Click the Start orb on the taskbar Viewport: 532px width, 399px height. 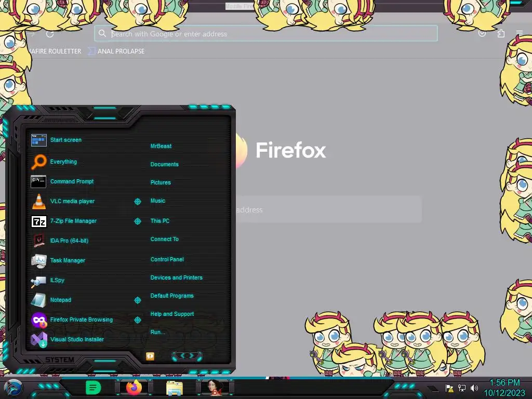tap(14, 388)
